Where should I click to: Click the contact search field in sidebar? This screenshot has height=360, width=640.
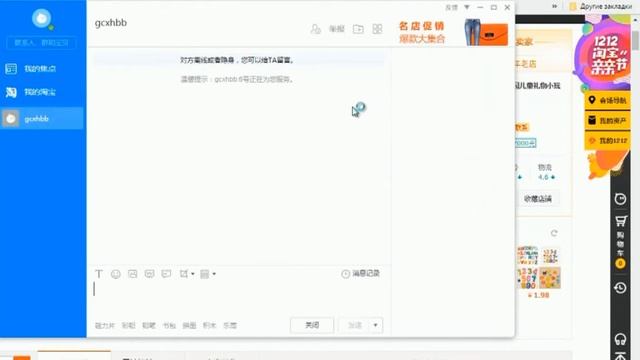tap(41, 42)
